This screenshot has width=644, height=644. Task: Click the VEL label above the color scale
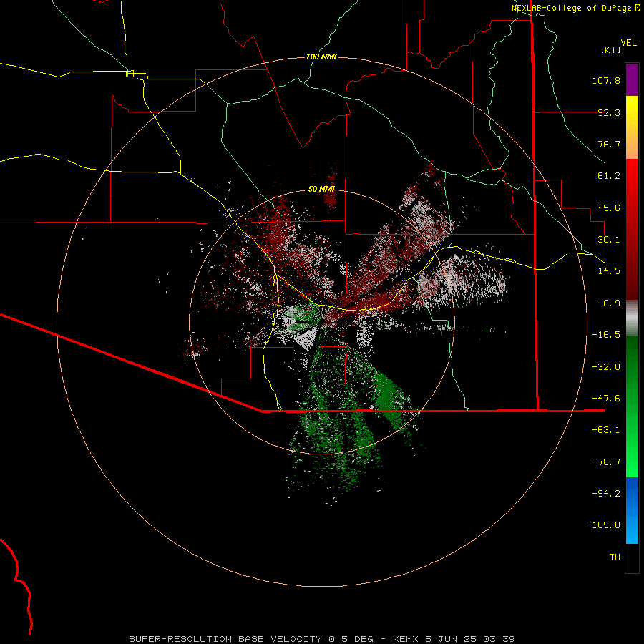click(628, 43)
